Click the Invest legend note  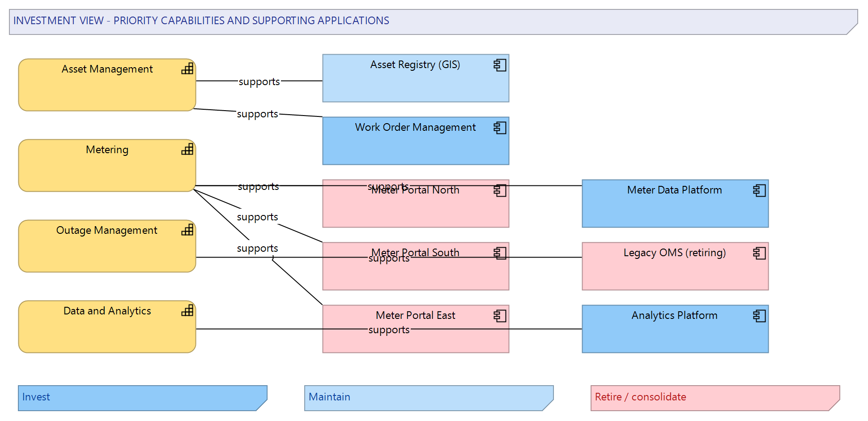coord(143,398)
